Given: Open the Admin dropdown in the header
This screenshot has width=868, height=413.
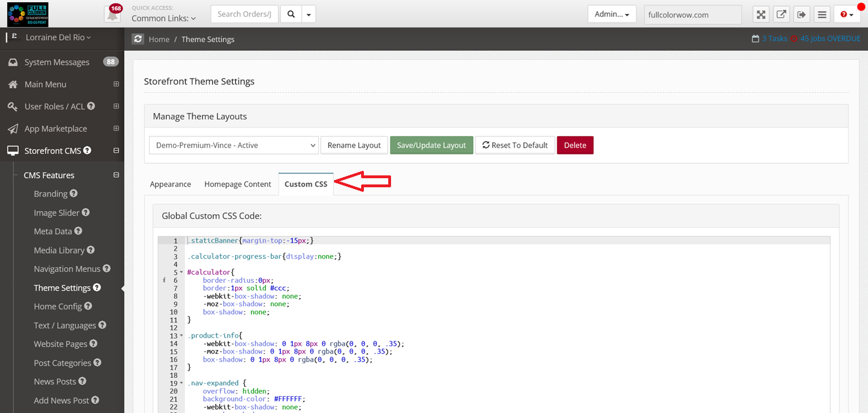Looking at the screenshot, I should point(611,14).
